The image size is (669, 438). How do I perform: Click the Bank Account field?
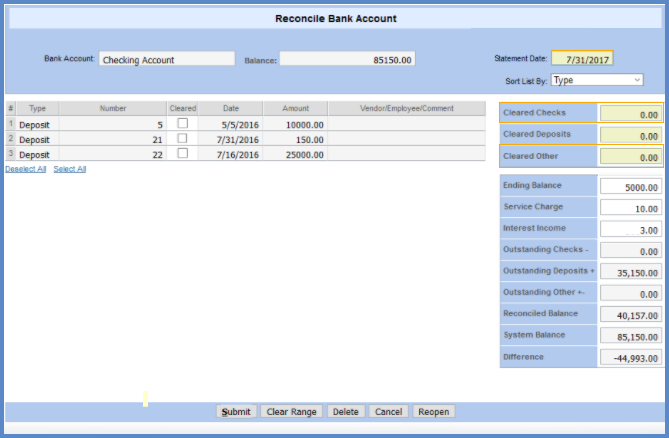167,59
